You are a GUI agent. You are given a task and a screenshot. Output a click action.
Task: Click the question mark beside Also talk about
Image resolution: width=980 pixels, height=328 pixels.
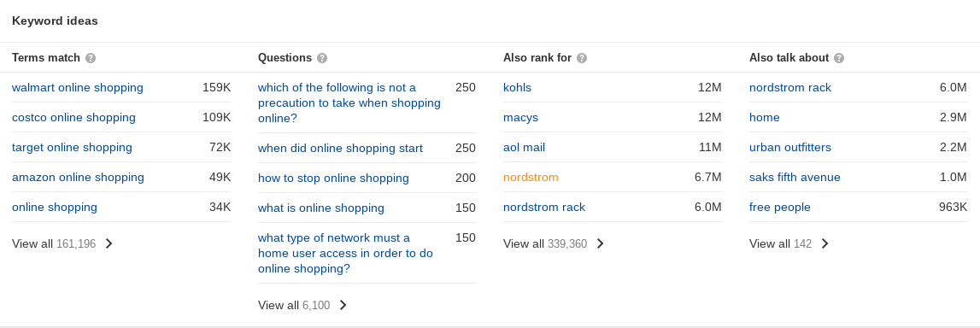[x=839, y=58]
